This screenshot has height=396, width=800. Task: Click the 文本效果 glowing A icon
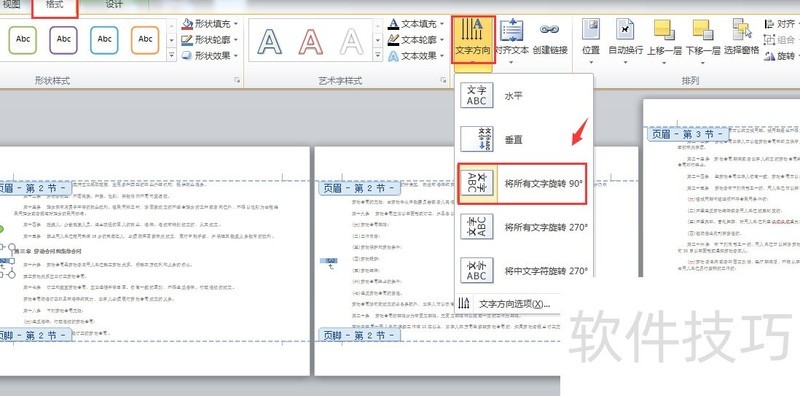[393, 56]
